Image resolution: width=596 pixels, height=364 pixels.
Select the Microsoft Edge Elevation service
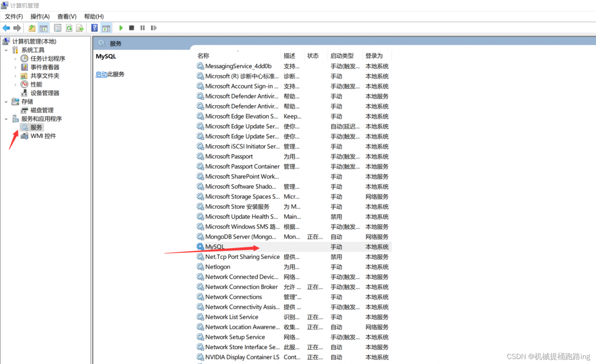point(293,116)
